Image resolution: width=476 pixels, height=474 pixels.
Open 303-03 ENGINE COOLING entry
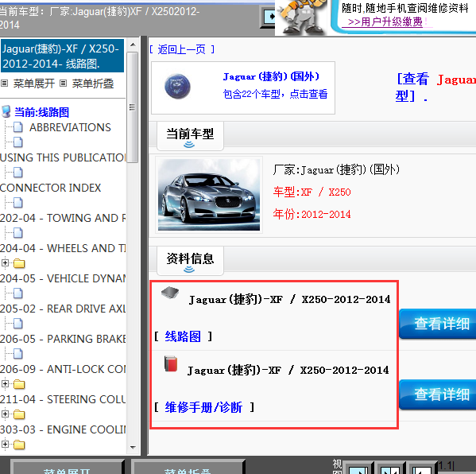pyautogui.click(x=63, y=429)
